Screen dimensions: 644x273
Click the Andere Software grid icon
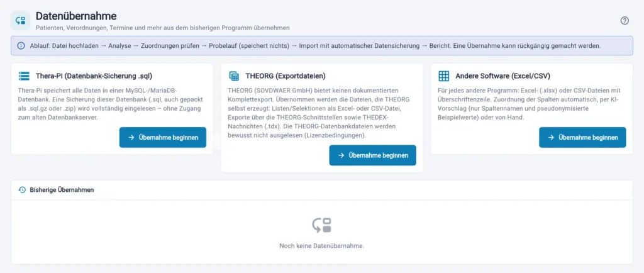pos(444,76)
